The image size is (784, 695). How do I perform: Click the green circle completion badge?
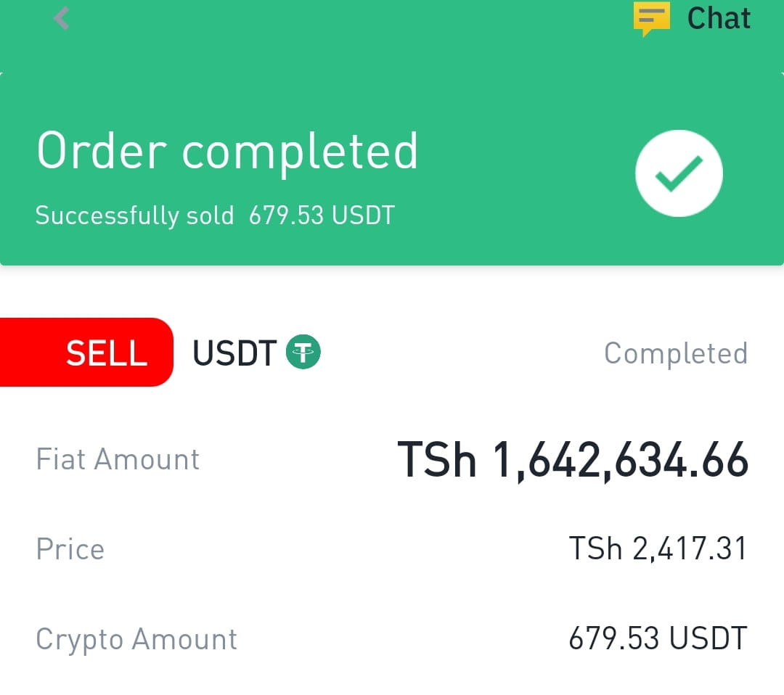679,173
